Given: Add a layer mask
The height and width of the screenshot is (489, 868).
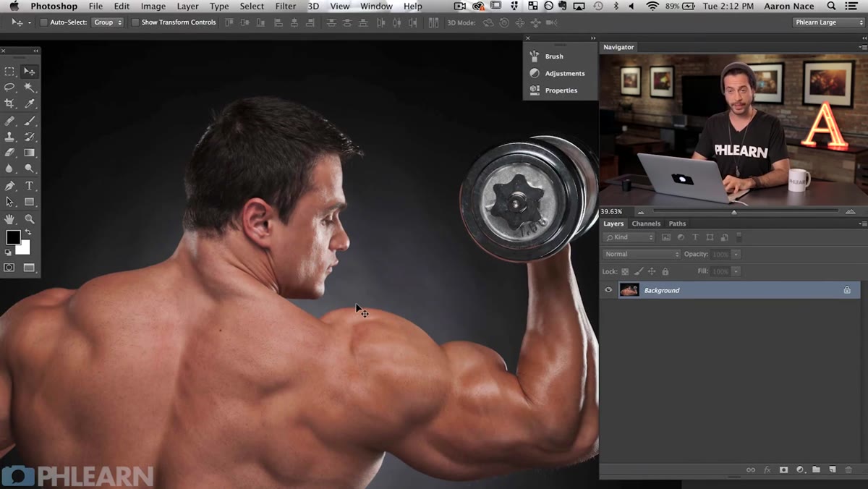Looking at the screenshot, I should (x=783, y=469).
